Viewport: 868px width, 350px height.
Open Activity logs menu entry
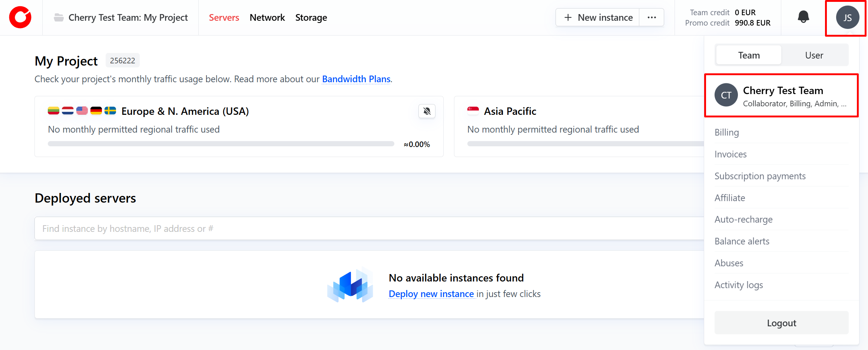(738, 285)
